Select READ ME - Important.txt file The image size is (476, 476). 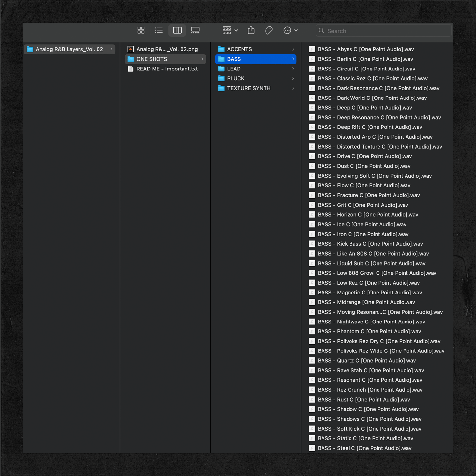(167, 69)
